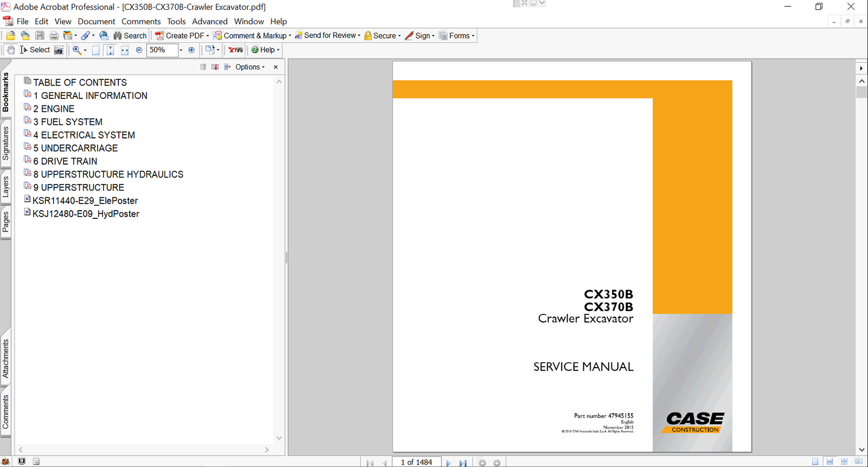The width and height of the screenshot is (868, 467).
Task: Click the page number input field
Action: [x=417, y=462]
